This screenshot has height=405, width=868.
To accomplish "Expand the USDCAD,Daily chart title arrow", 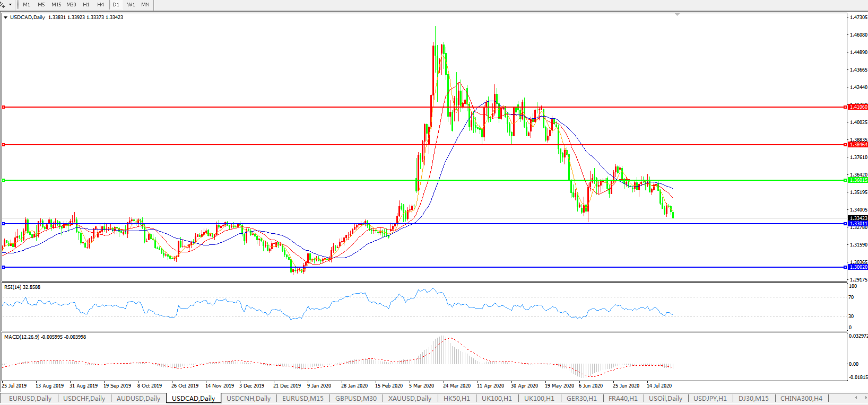I will click(5, 17).
